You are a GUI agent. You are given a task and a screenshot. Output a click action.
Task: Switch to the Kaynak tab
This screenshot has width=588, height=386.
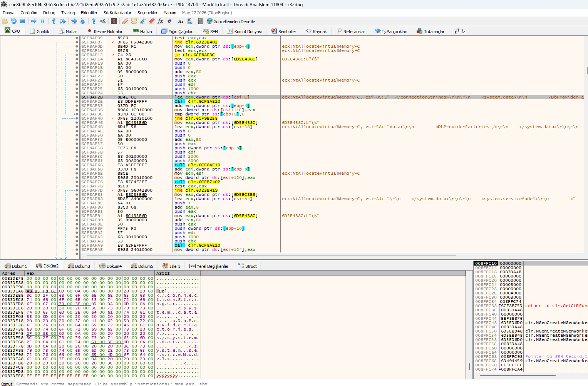tap(317, 32)
